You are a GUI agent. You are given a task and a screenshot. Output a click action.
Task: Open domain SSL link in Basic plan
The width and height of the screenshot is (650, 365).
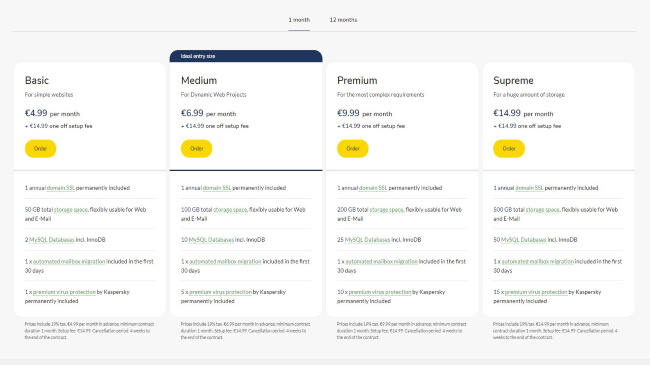(61, 188)
